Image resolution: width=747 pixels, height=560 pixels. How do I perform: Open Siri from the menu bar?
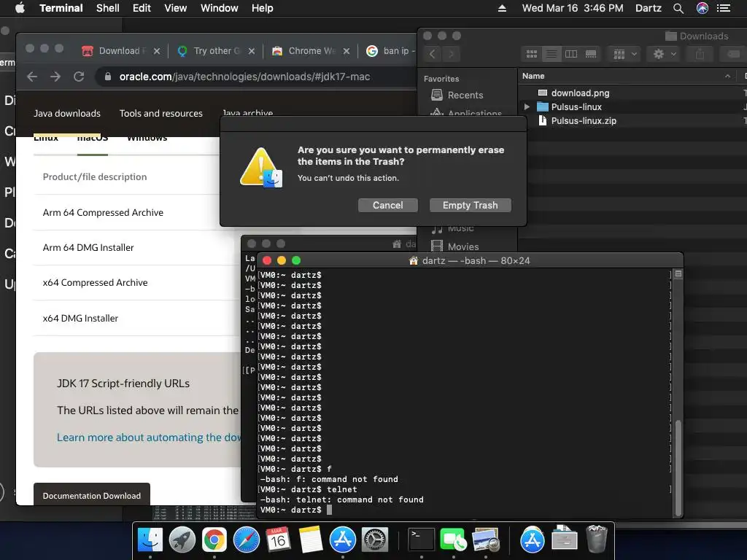pos(703,8)
